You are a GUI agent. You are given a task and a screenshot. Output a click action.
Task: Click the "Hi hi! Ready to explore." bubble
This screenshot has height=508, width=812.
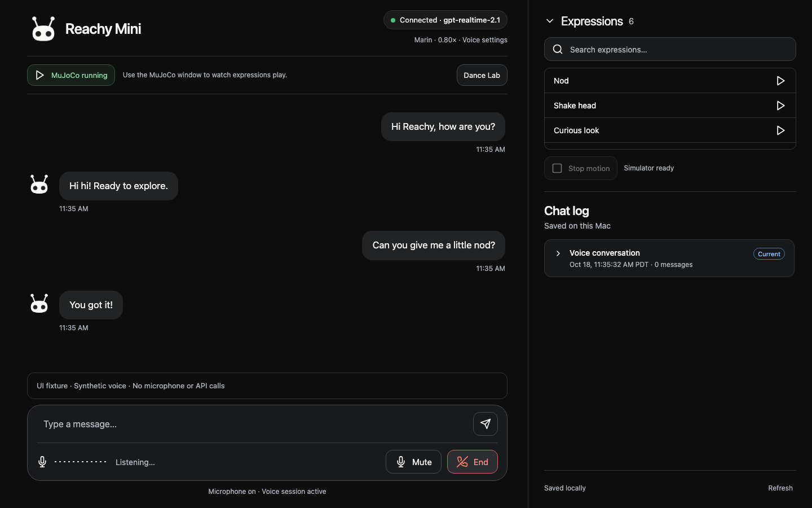[118, 186]
